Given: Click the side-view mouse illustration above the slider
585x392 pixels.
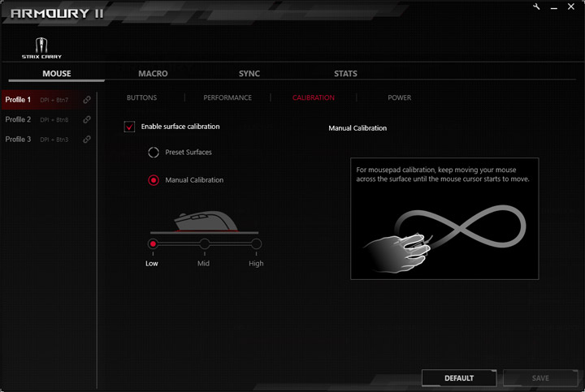Looking at the screenshot, I should 206,222.
